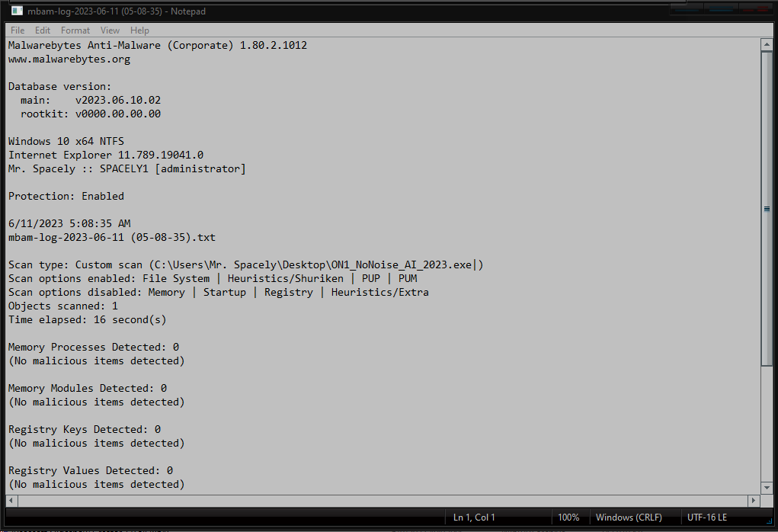Click the '6/11/2023 5:08:35 AM' line
The image size is (778, 532).
[69, 223]
